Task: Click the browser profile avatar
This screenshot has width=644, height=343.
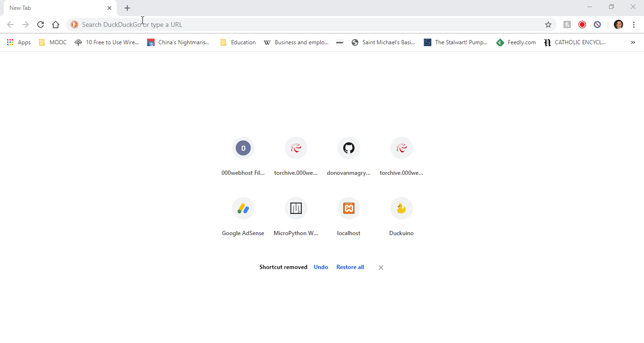Action: click(x=619, y=24)
